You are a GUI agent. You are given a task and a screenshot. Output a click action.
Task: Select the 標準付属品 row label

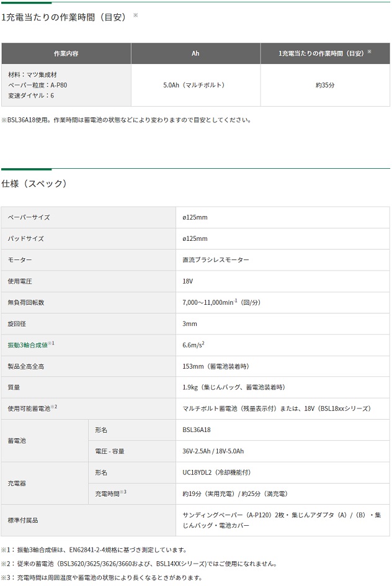point(23,520)
